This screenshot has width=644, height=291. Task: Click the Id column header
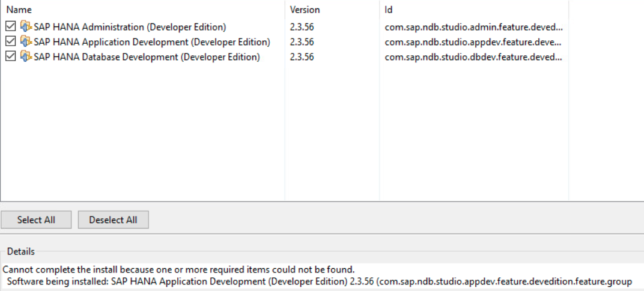pyautogui.click(x=474, y=10)
